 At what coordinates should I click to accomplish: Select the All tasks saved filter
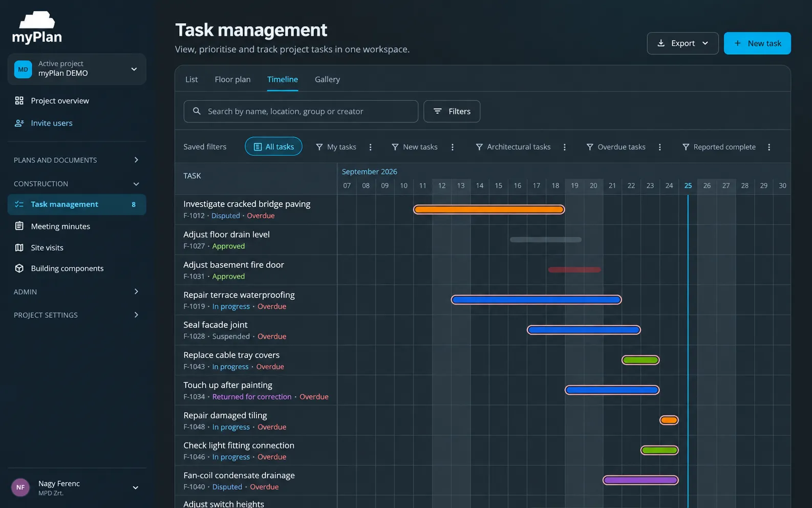(x=273, y=146)
